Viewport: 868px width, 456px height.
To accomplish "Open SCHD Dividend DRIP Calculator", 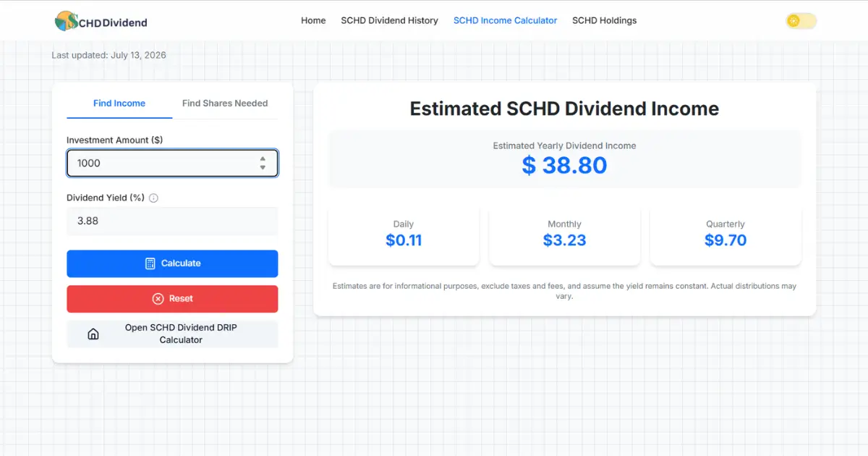I will 172,334.
